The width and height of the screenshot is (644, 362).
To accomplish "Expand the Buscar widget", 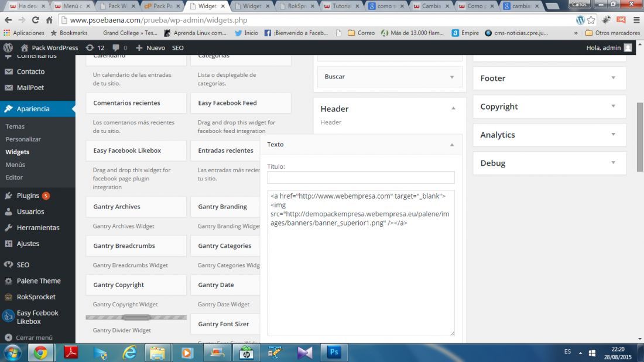I will click(452, 77).
